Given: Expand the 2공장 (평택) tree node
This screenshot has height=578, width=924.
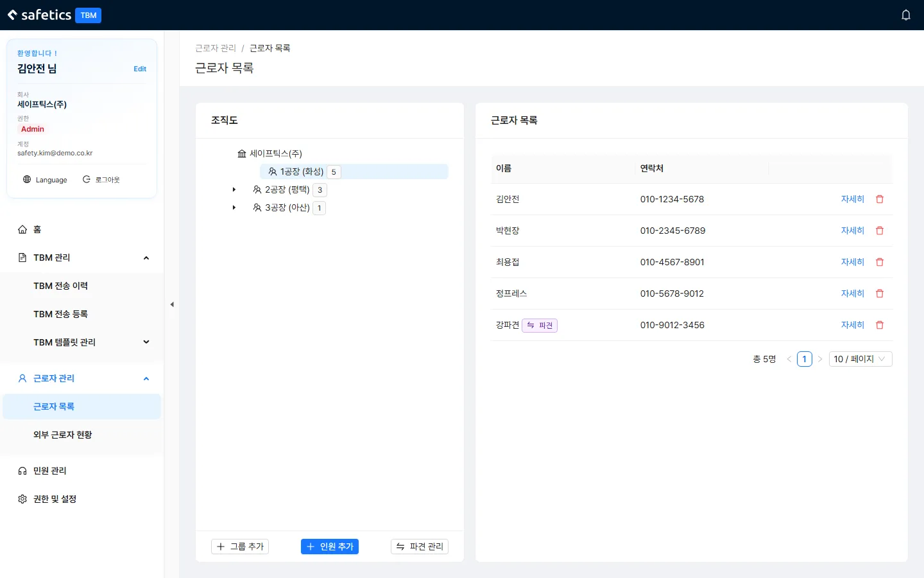Looking at the screenshot, I should pyautogui.click(x=234, y=189).
